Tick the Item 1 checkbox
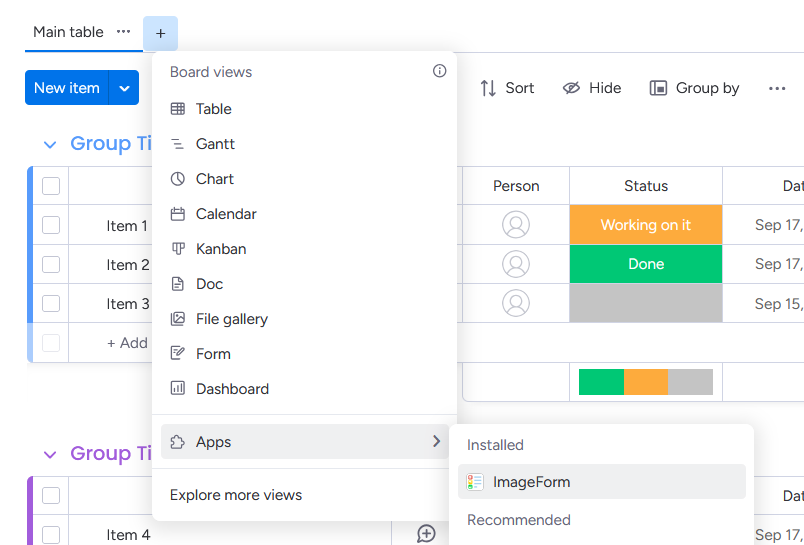This screenshot has height=545, width=804. pyautogui.click(x=51, y=225)
